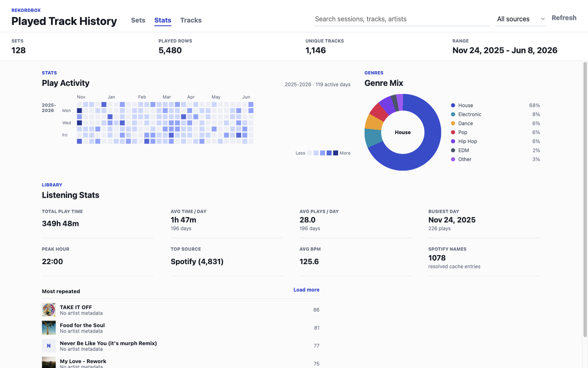The width and height of the screenshot is (588, 368).
Task: Click the play count '86'
Action: coord(316,310)
